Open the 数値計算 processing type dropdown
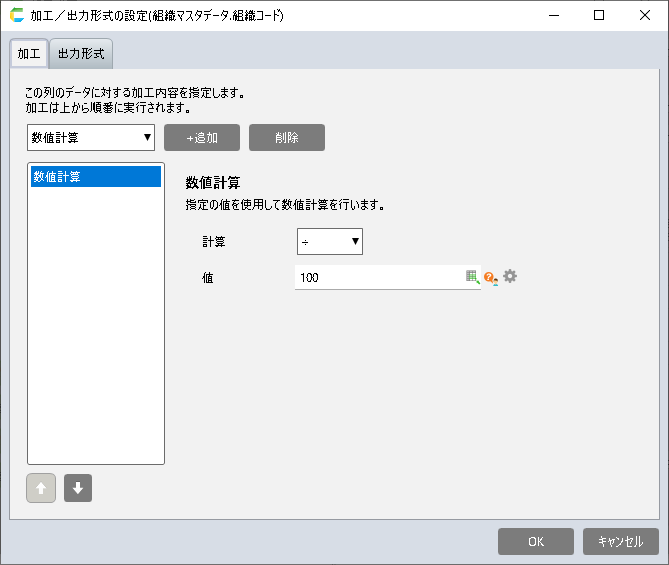This screenshot has width=669, height=565. (91, 138)
